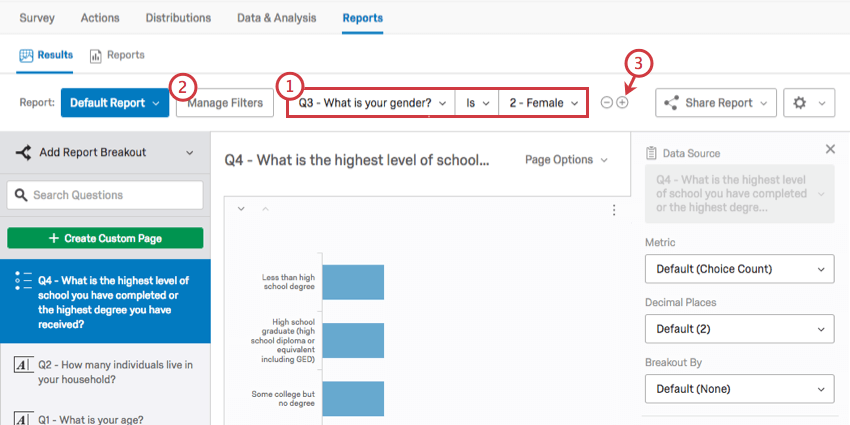Open the settings gear menu
Image resolution: width=850 pixels, height=425 pixels.
click(x=809, y=103)
